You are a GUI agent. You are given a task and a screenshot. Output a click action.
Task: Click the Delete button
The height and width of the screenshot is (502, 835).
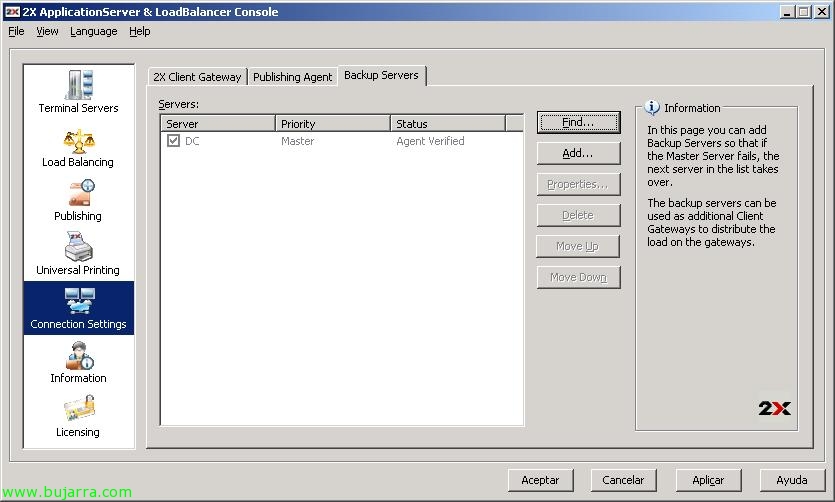pos(578,215)
